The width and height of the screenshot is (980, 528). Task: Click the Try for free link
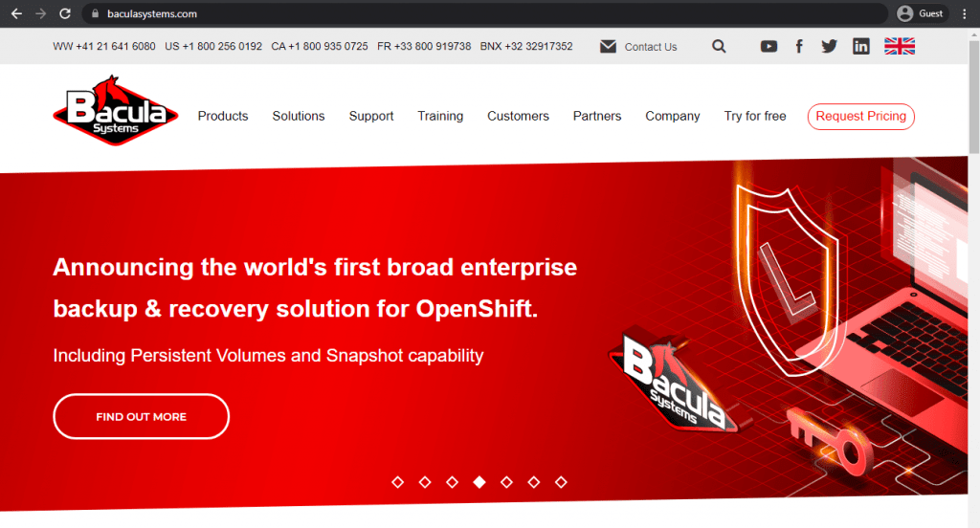755,117
